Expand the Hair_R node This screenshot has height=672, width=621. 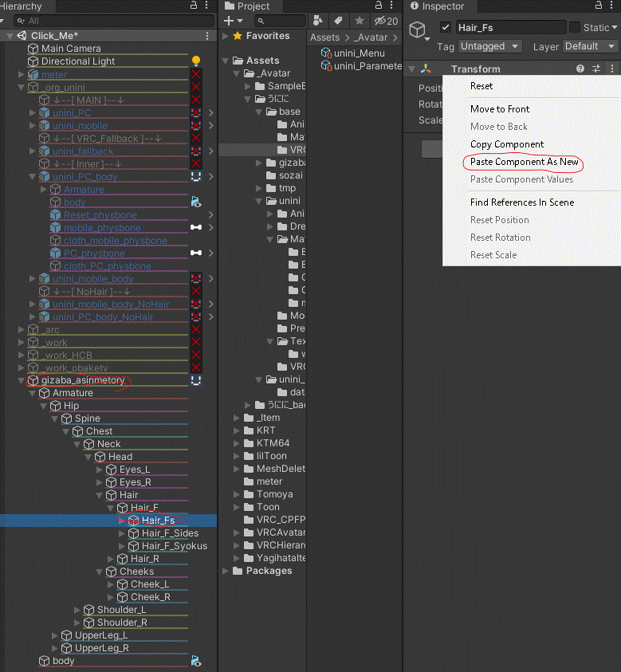(x=111, y=559)
